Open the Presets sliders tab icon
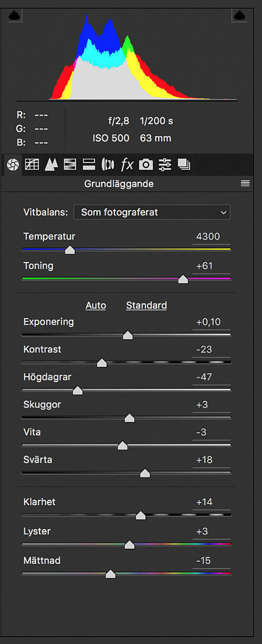This screenshot has width=262, height=644. coord(165,165)
